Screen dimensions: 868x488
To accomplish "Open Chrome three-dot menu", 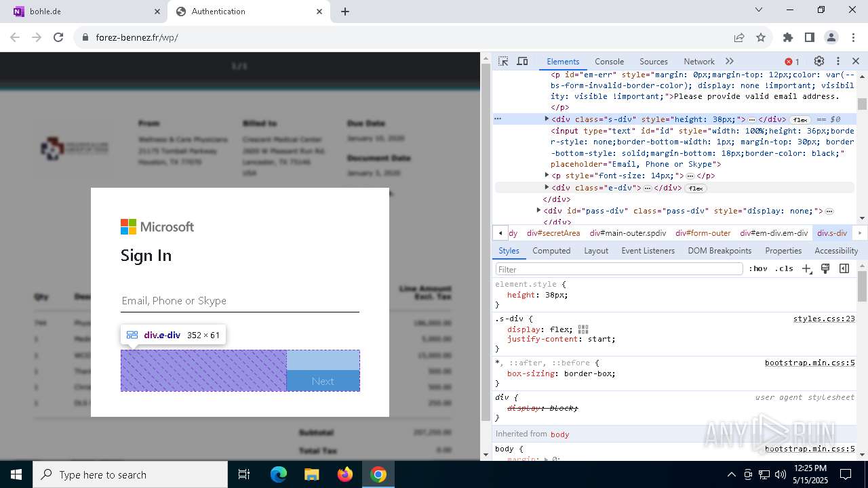I will (x=852, y=37).
